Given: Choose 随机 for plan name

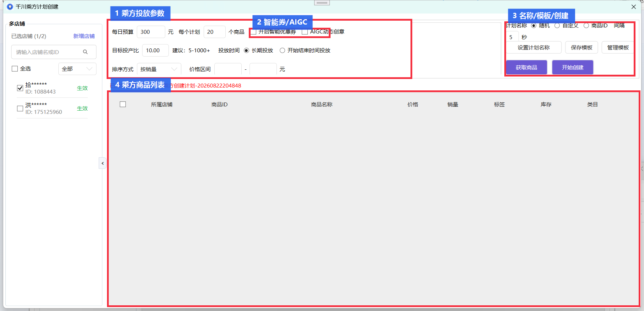Looking at the screenshot, I should pyautogui.click(x=533, y=26).
